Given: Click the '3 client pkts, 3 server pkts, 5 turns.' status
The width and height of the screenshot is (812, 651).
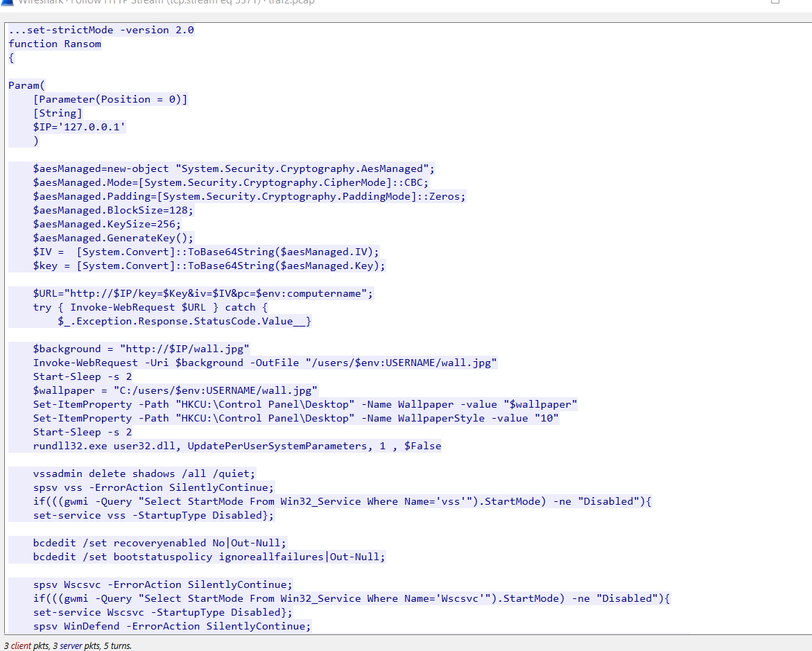Looking at the screenshot, I should 68,646.
